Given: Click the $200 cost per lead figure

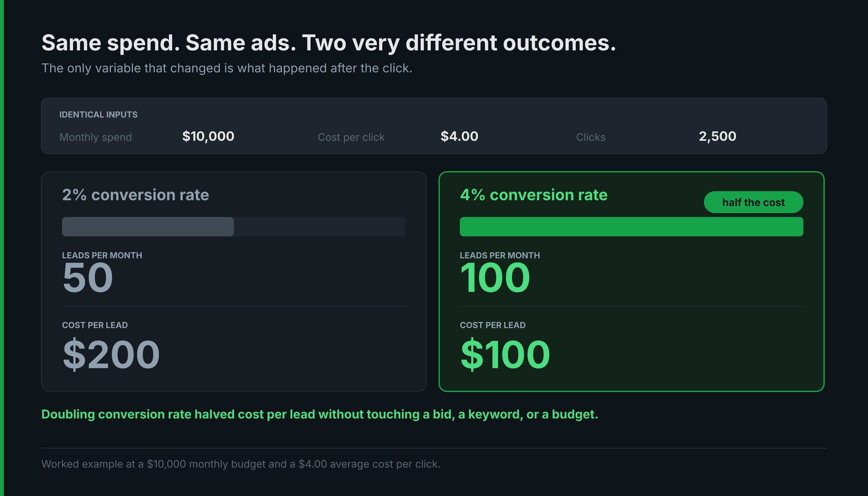Looking at the screenshot, I should pos(111,354).
